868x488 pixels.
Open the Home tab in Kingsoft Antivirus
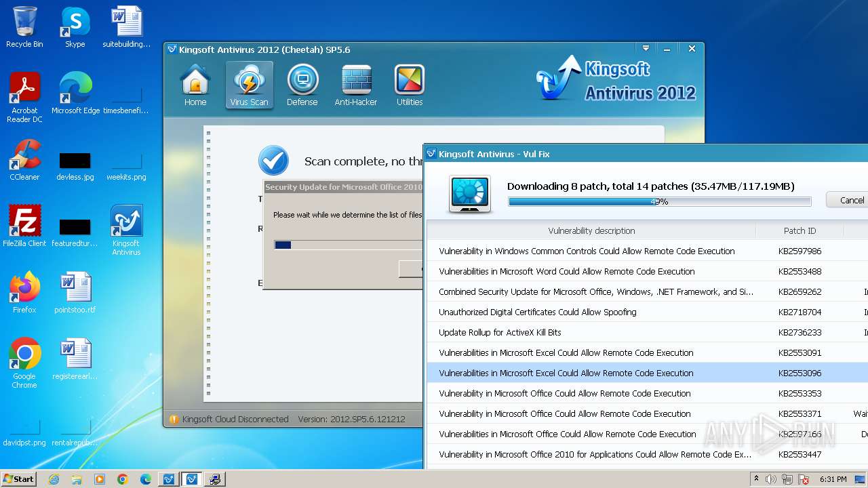(195, 85)
